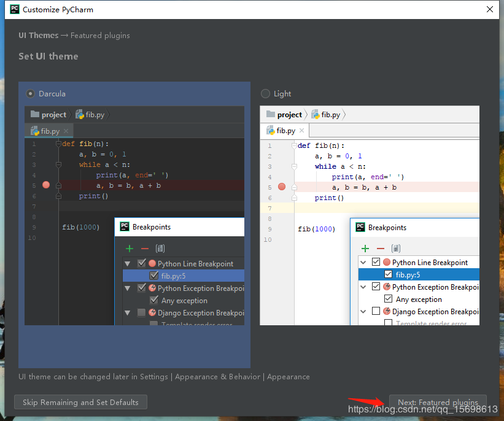Click the group-by icon in Light Breakpoints toolbar
Viewport: 504px width, 421px height.
coord(396,249)
